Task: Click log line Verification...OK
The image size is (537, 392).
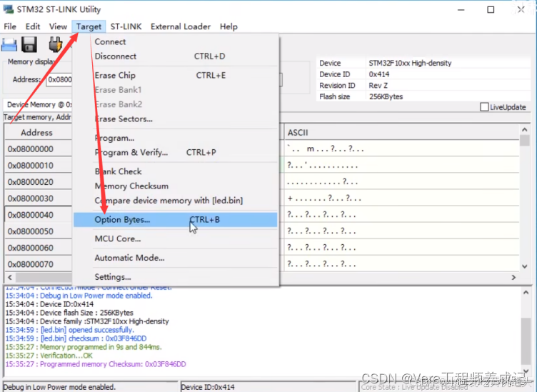Action: click(x=49, y=356)
